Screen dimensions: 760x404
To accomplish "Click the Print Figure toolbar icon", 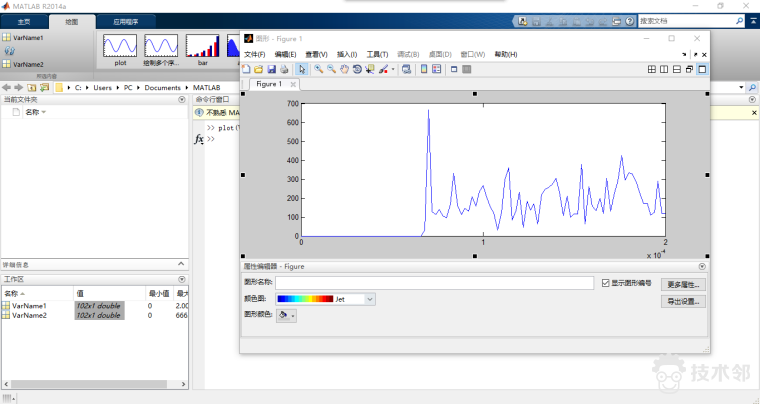I will (284, 69).
